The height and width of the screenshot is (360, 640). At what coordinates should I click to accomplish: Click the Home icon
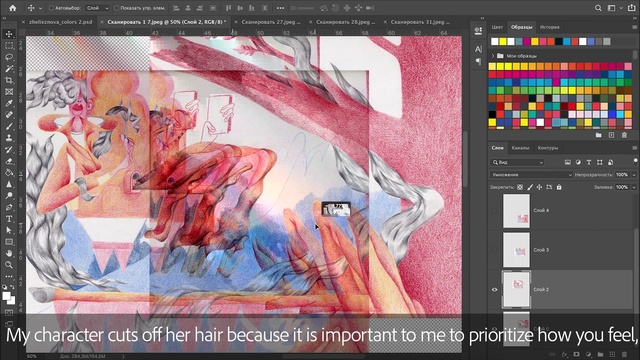[13, 8]
